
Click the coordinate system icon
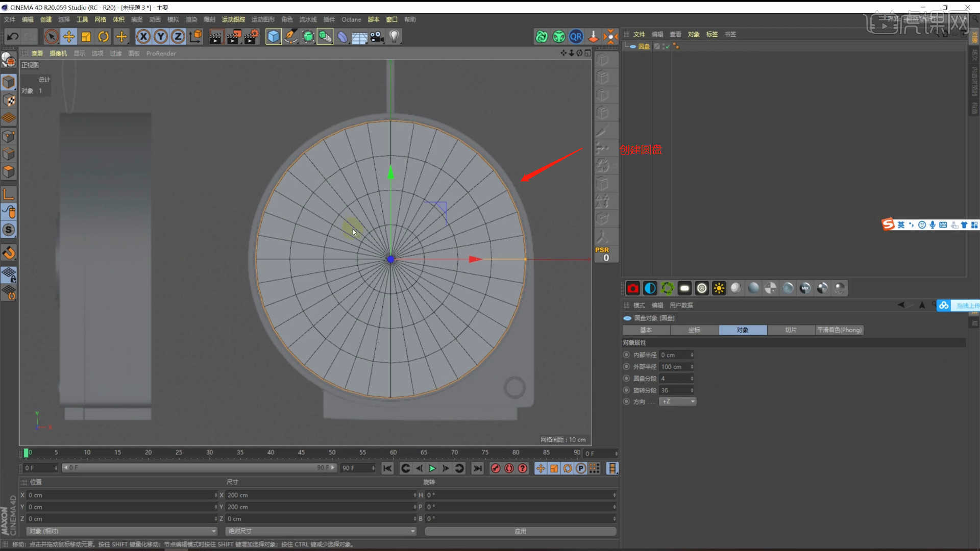(195, 36)
